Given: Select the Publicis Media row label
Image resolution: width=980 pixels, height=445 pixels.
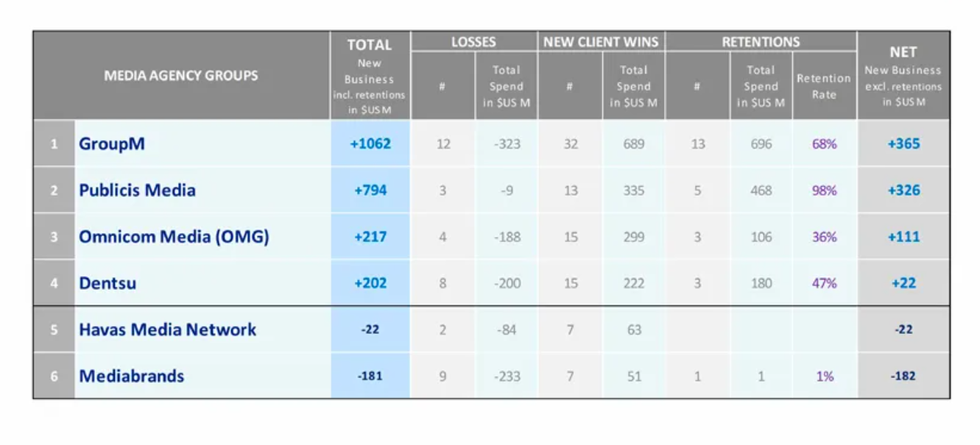Looking at the screenshot, I should pyautogui.click(x=138, y=191).
